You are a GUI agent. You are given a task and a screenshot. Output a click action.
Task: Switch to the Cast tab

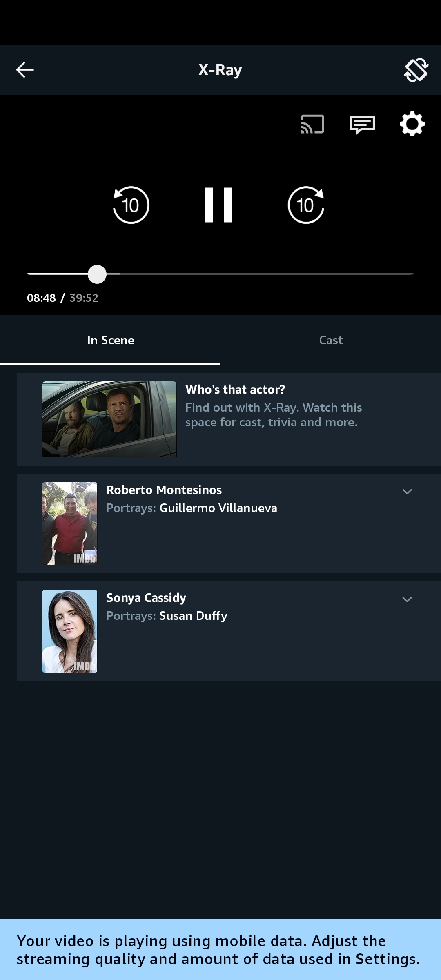(331, 340)
